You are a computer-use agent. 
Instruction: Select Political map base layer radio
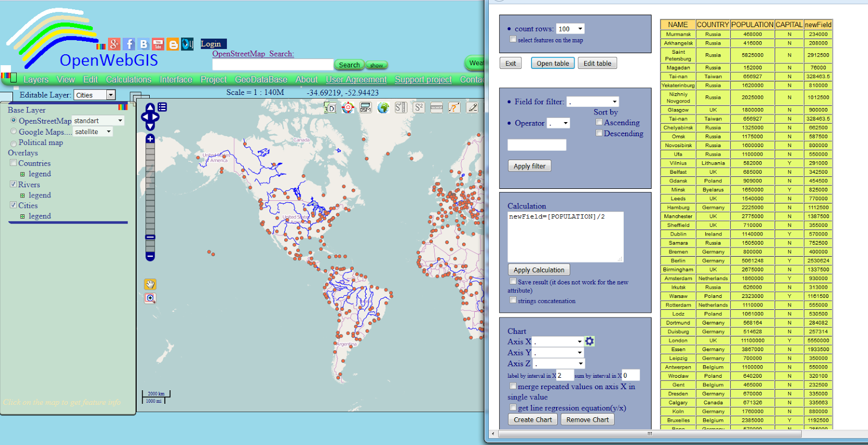[x=14, y=143]
